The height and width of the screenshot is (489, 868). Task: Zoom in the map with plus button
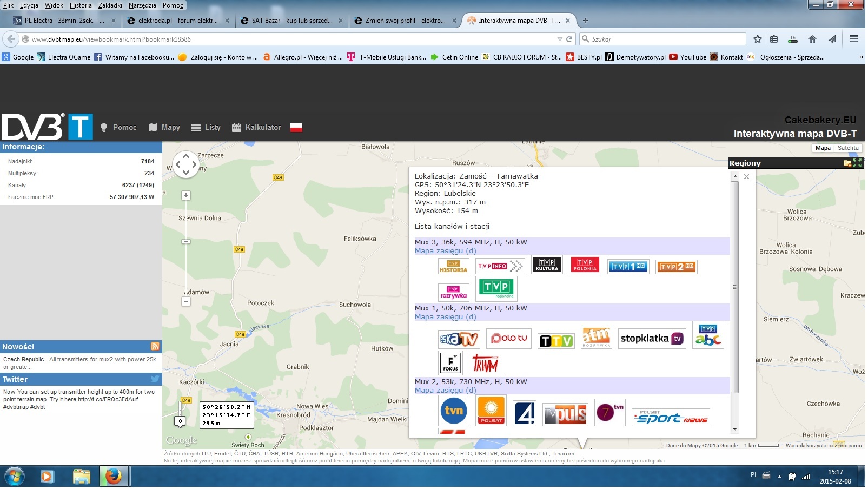click(x=186, y=196)
